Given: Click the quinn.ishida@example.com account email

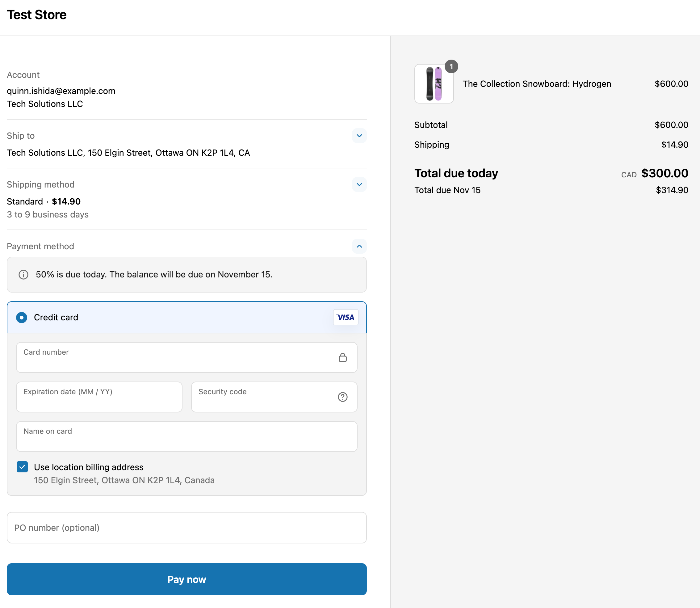Looking at the screenshot, I should click(x=61, y=91).
